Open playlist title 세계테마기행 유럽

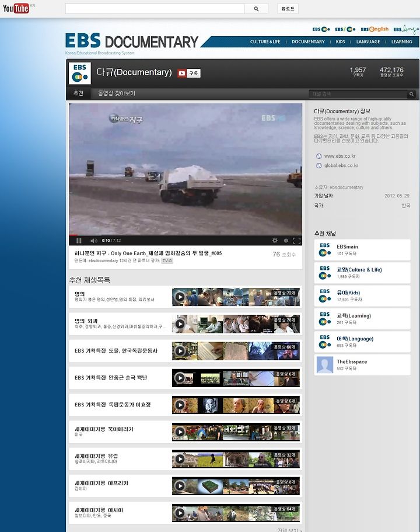96,456
